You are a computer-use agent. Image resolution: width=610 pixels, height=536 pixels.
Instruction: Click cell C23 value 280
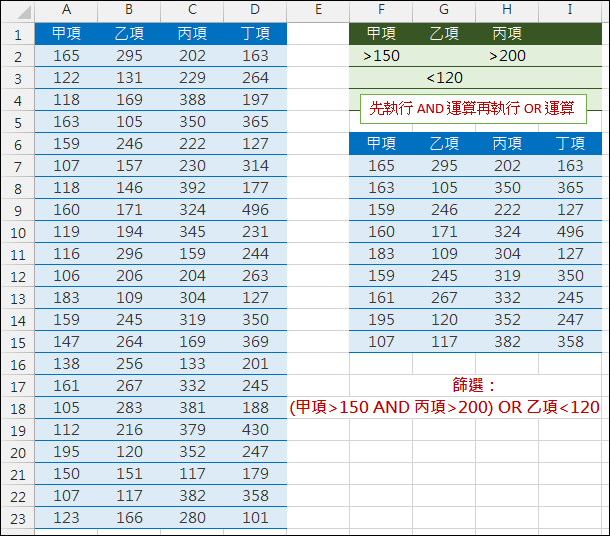click(x=192, y=518)
